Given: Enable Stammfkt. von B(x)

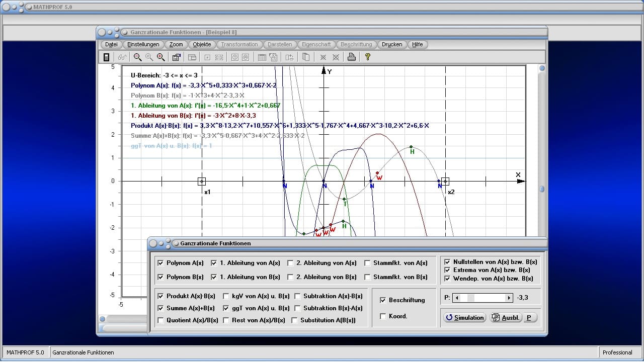Looking at the screenshot, I should click(367, 277).
